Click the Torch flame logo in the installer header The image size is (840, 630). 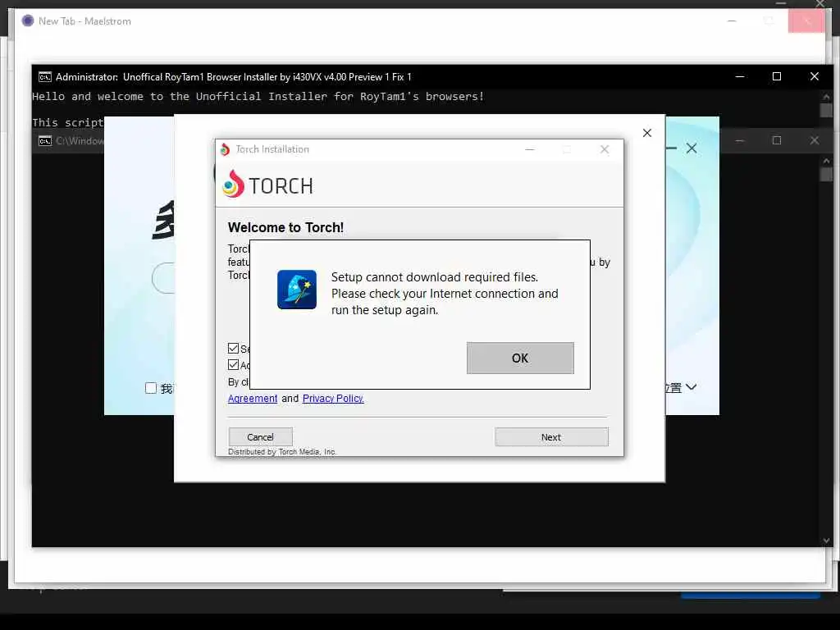pos(234,184)
